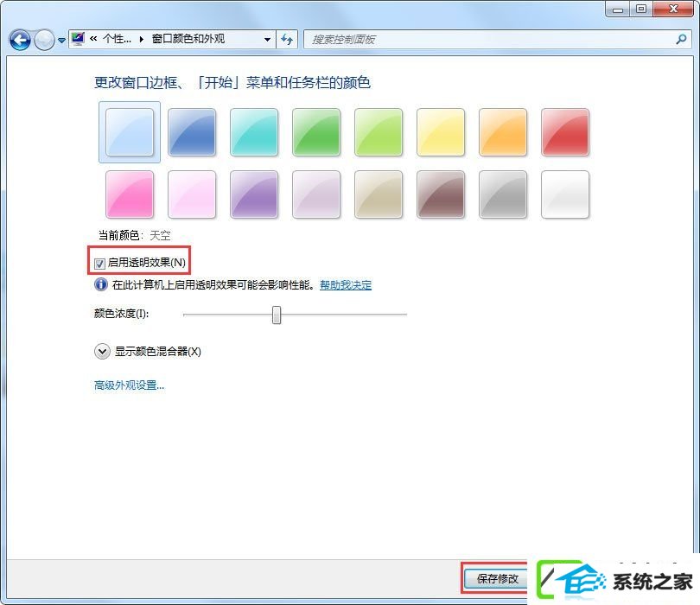
Task: Toggle the 启用透明效果(N) checkbox
Action: pyautogui.click(x=99, y=264)
